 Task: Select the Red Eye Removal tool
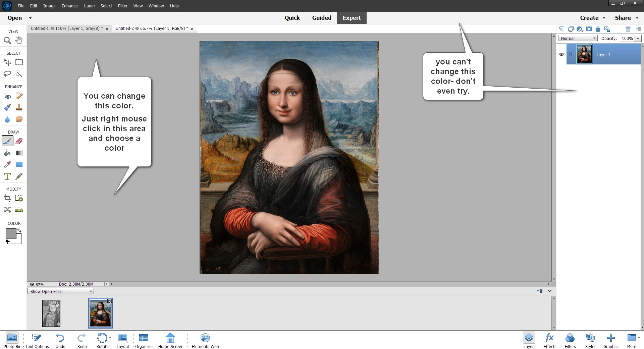[7, 96]
